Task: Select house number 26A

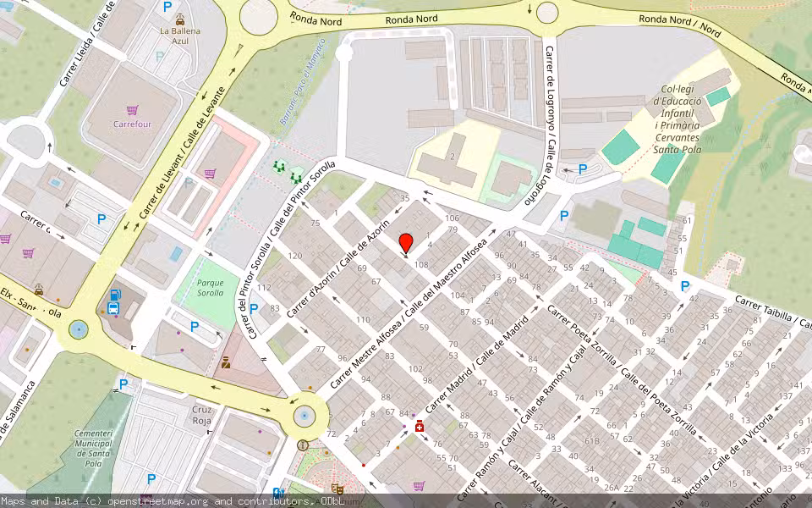Action: (x=612, y=488)
